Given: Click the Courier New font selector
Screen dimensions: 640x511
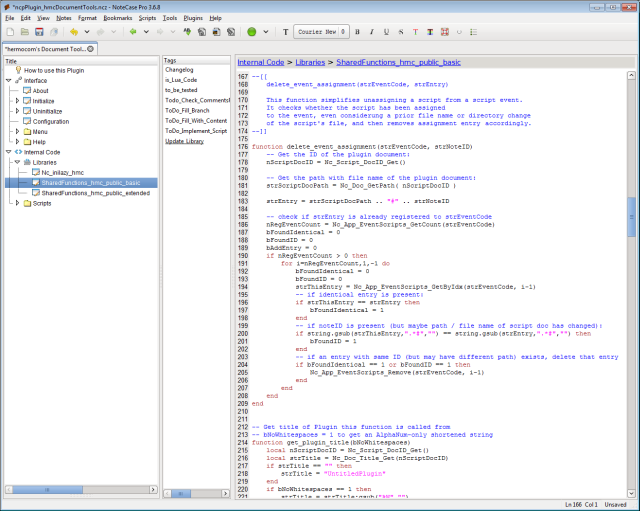Looking at the screenshot, I should (x=321, y=32).
